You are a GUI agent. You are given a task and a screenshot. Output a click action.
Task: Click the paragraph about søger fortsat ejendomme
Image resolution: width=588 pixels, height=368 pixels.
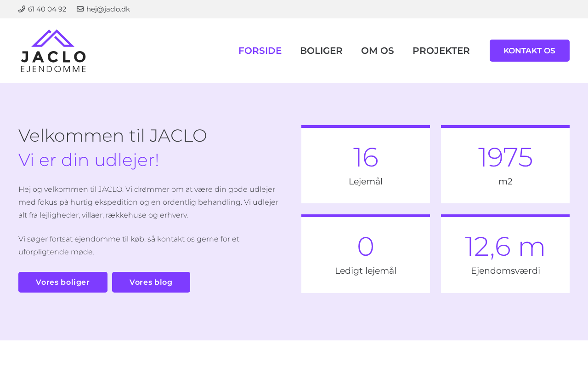[x=129, y=245]
